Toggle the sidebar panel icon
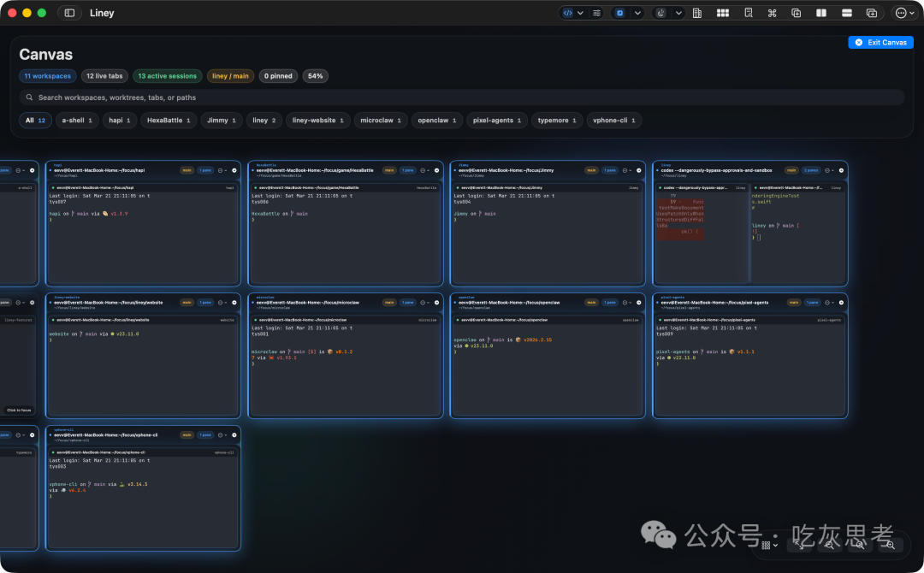Screen dimensions: 924x573 click(x=69, y=13)
